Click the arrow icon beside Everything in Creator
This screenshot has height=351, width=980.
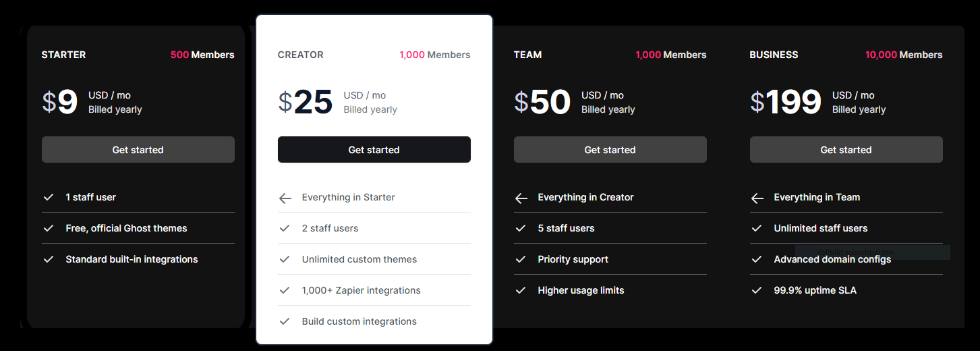(x=521, y=198)
